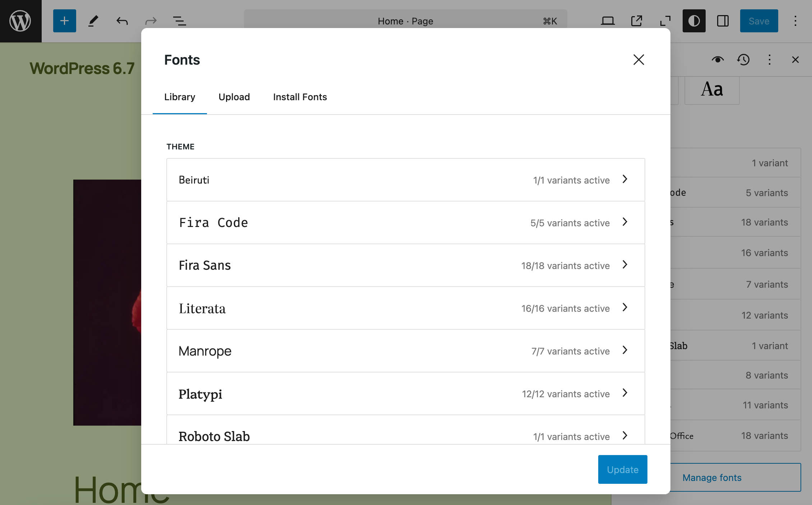Viewport: 812px width, 505px height.
Task: Open Manage fonts
Action: coord(711,477)
